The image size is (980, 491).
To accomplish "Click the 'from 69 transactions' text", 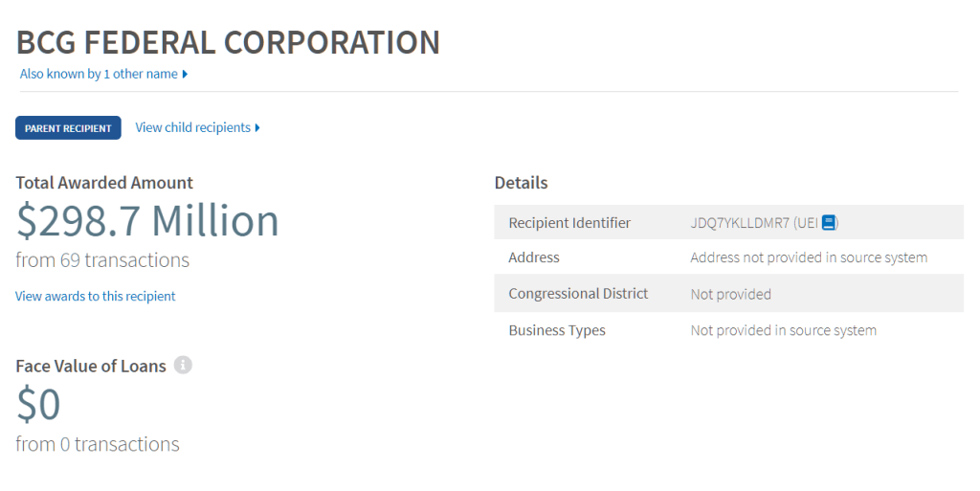I will [x=102, y=259].
